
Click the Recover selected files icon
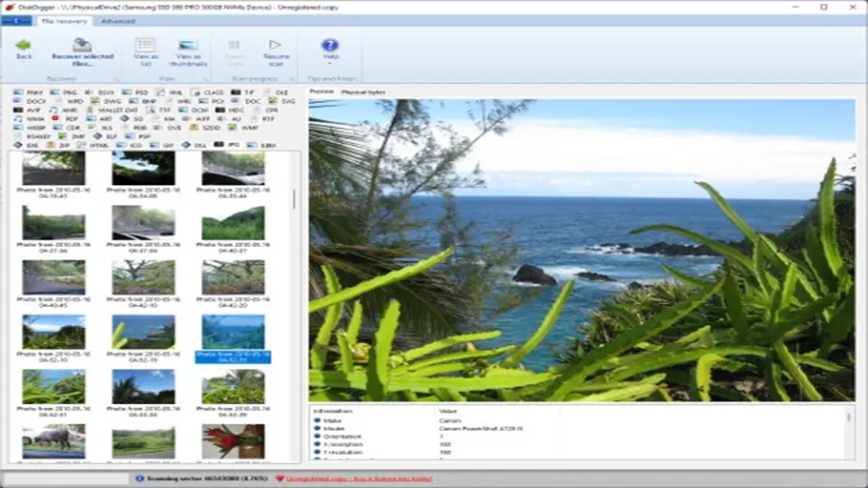coord(82,44)
